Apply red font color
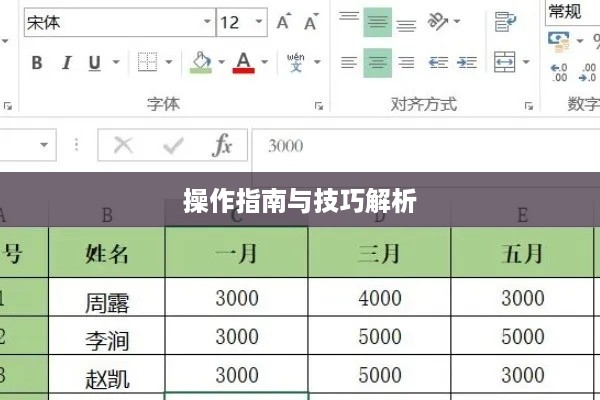This screenshot has width=600, height=400. pyautogui.click(x=243, y=62)
